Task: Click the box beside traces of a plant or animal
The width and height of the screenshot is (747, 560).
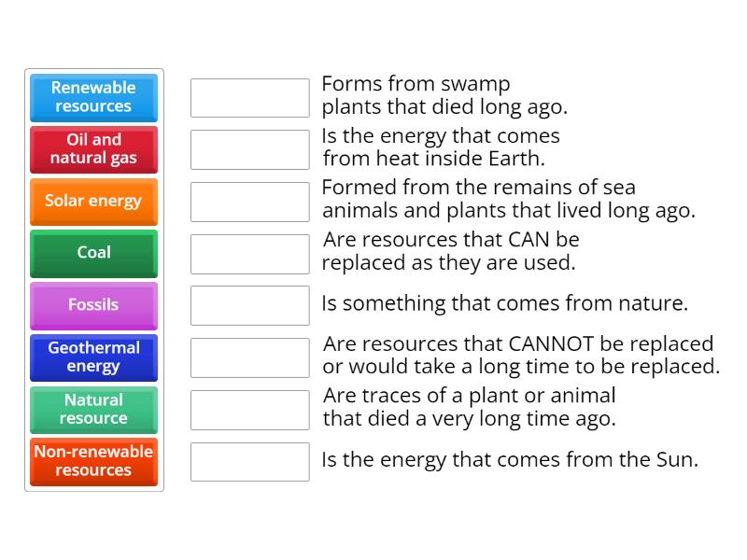Action: tap(249, 410)
